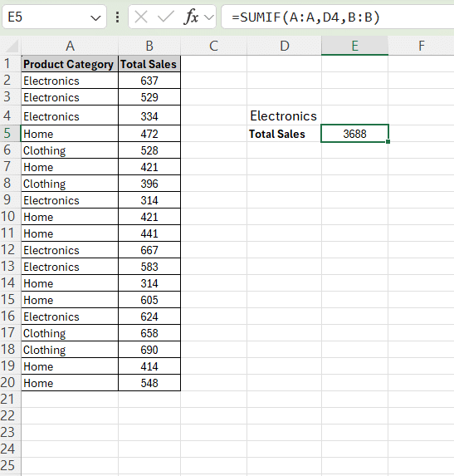
Task: Select cell D4 containing Electronics
Action: tap(284, 115)
